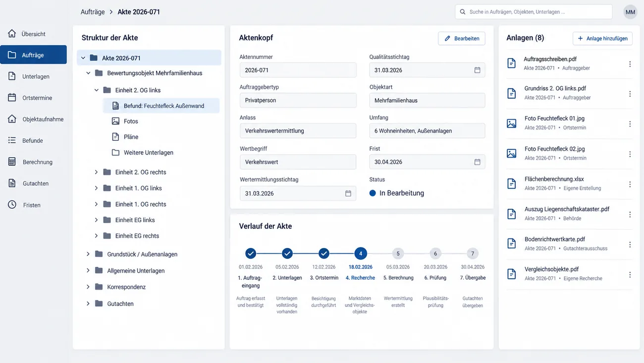Screen dimensions: 644x363
Task: Expand the Korrespondenz folder chevron
Action: (88, 287)
